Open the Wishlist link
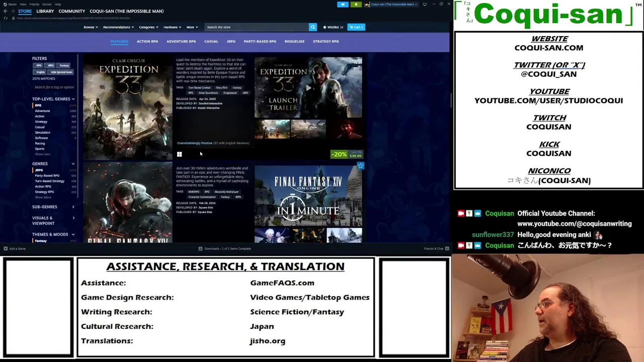Screen dimensions: 644x362 click(333, 27)
